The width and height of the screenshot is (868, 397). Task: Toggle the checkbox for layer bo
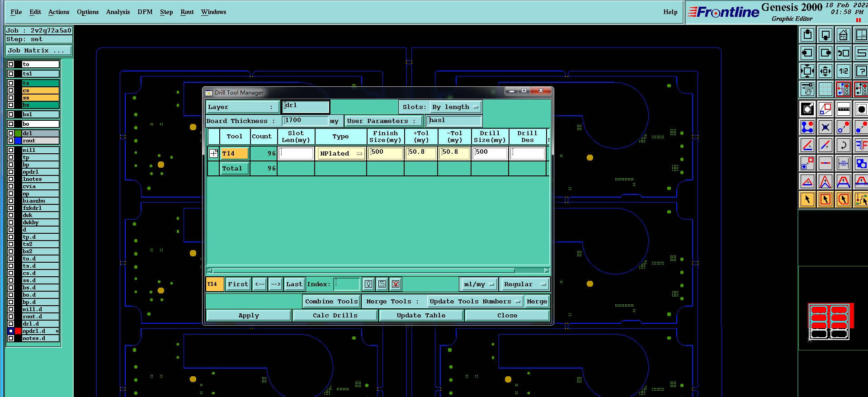point(11,124)
